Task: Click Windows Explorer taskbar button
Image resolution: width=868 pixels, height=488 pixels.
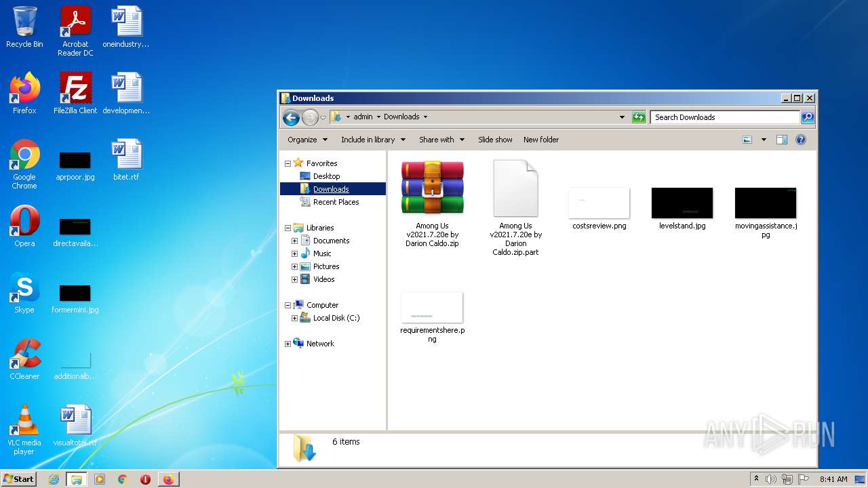Action: pos(77,479)
